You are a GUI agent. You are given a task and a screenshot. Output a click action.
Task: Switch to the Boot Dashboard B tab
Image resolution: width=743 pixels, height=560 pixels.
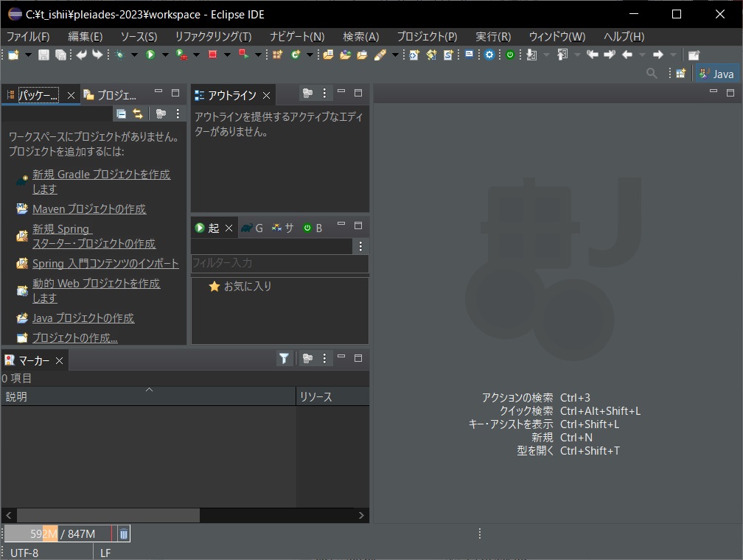(313, 228)
